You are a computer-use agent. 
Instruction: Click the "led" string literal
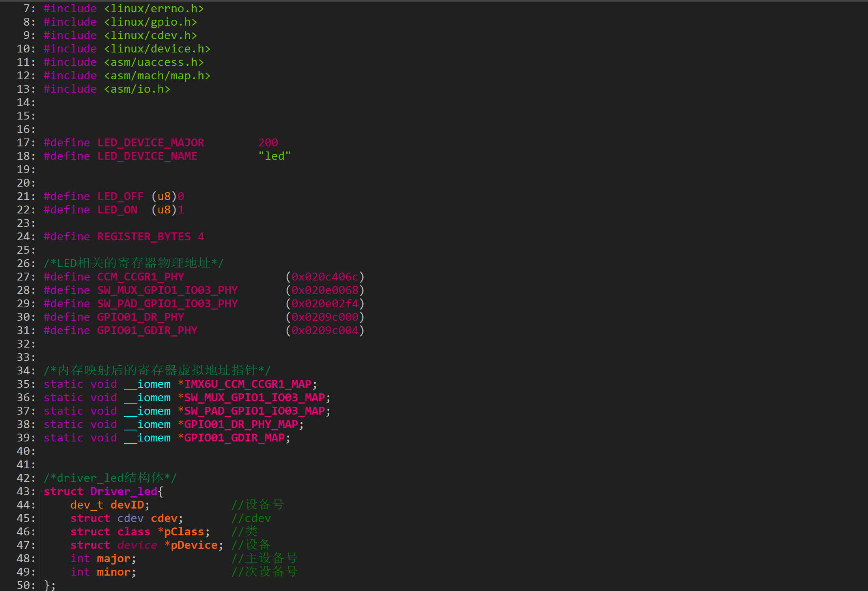(x=274, y=156)
